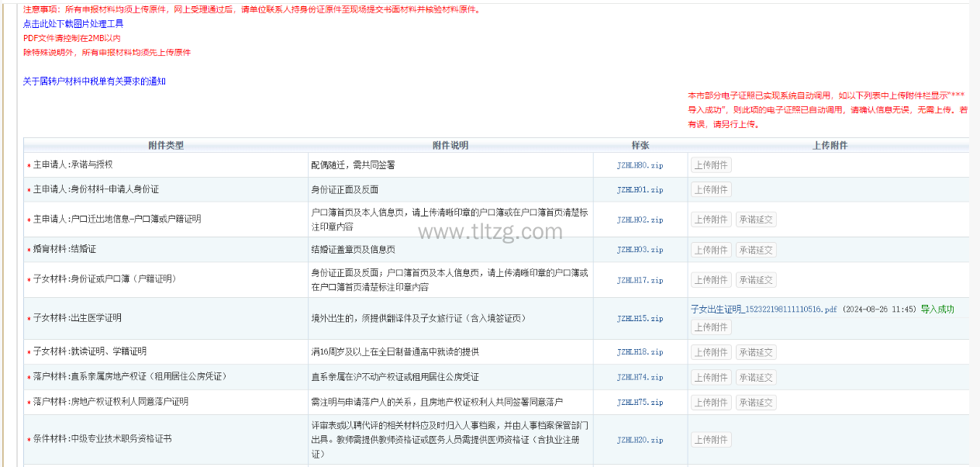Open the image processing tool download link

pyautogui.click(x=73, y=24)
